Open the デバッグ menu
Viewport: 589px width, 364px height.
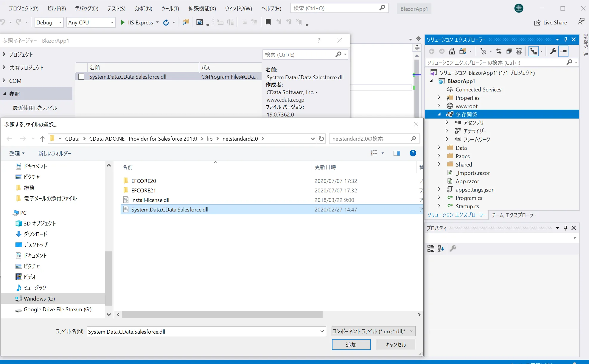point(86,8)
